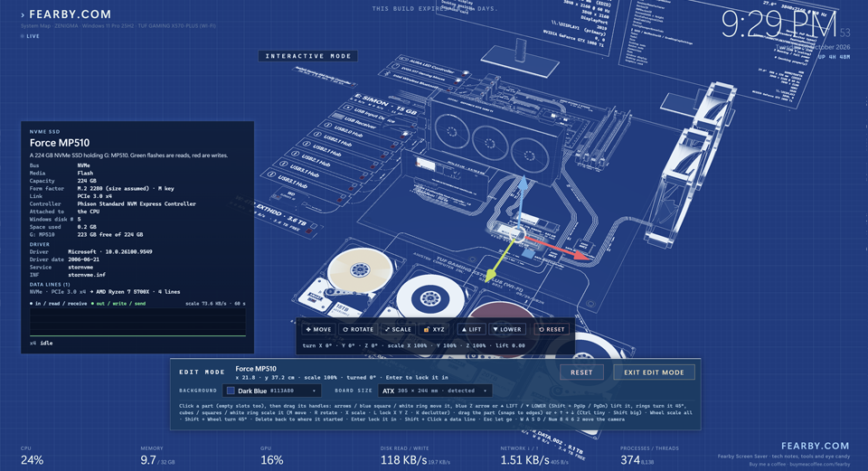Click the Lower button with down triangle

pos(507,329)
